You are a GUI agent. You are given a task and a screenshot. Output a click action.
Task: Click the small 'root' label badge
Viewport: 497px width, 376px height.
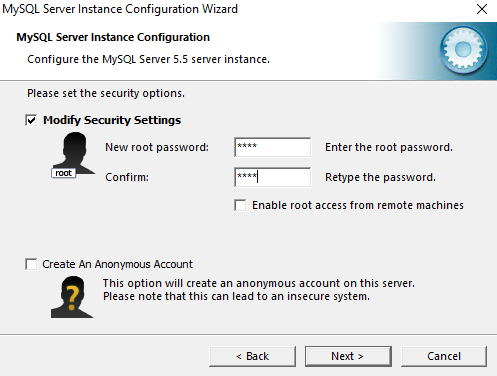tap(64, 173)
